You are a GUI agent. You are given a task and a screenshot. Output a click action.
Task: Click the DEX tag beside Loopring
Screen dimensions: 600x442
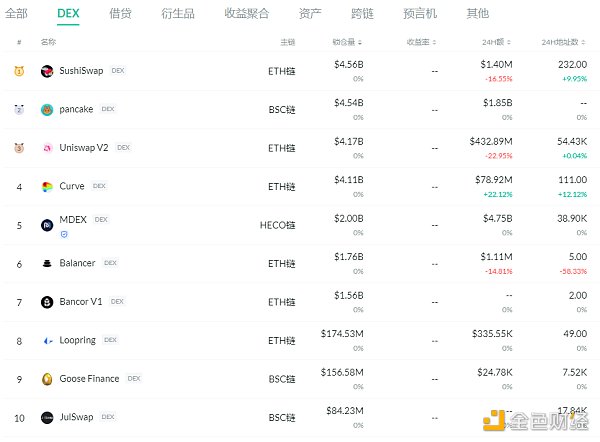[x=111, y=340]
